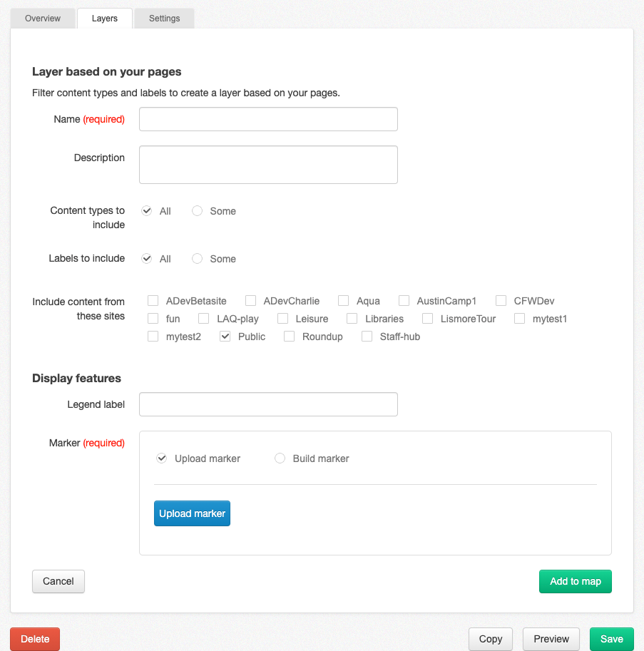The height and width of the screenshot is (651, 644).
Task: Select All for labels to include
Action: pyautogui.click(x=147, y=259)
